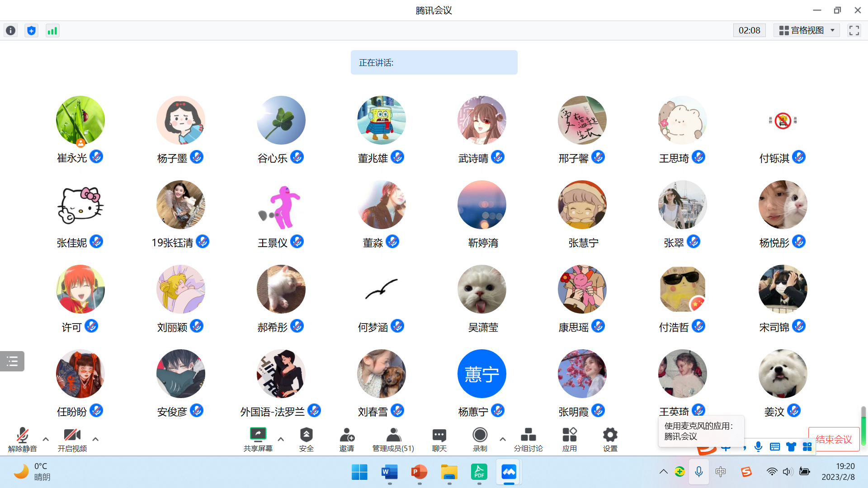Expand the recording options arrow
The image size is (868, 488).
[502, 439]
